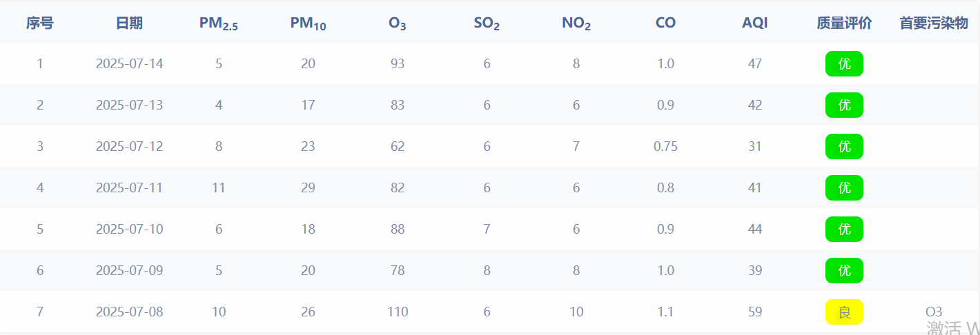Screen dimensions: 980x335
Task: Click the 首要污染物 column header
Action: (934, 23)
